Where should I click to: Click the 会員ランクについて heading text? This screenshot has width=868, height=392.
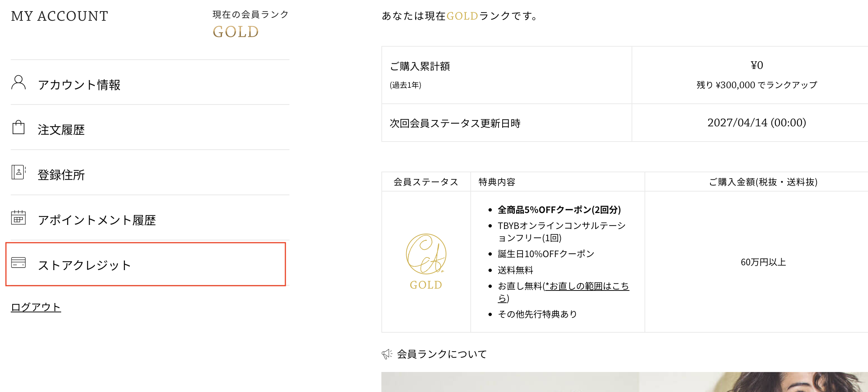point(442,354)
